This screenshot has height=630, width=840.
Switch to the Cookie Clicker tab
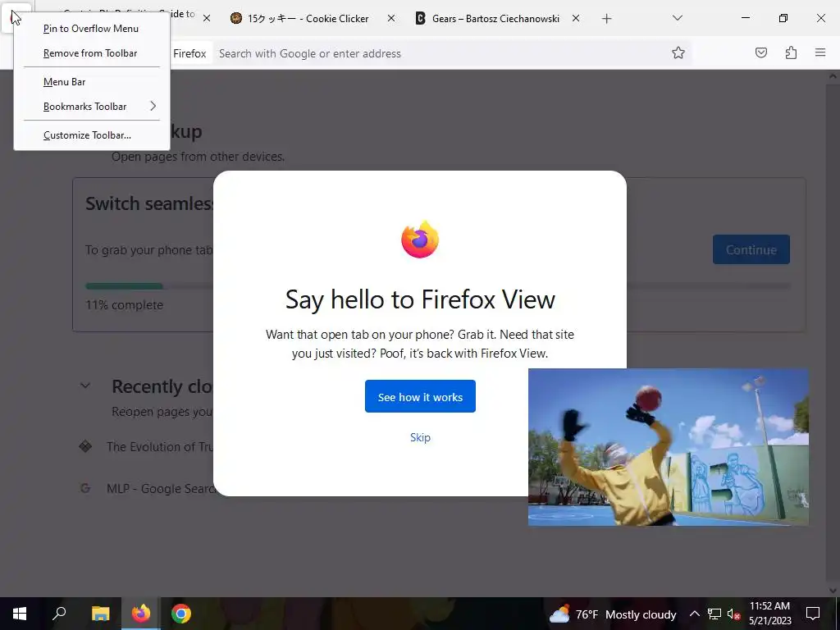click(308, 19)
